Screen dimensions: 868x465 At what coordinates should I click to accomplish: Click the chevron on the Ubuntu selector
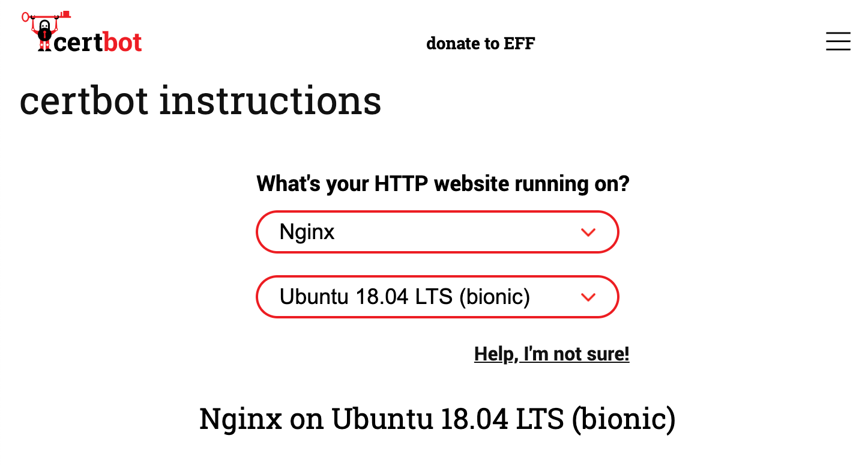tap(588, 297)
